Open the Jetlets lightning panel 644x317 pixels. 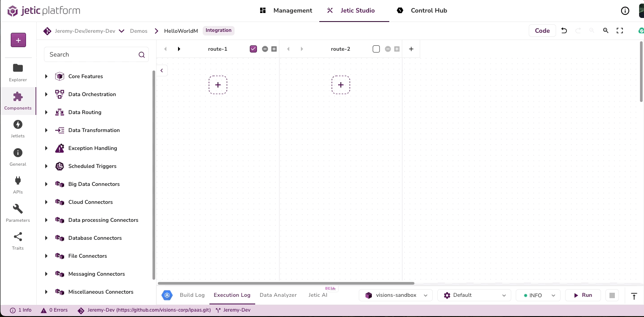[x=18, y=128]
